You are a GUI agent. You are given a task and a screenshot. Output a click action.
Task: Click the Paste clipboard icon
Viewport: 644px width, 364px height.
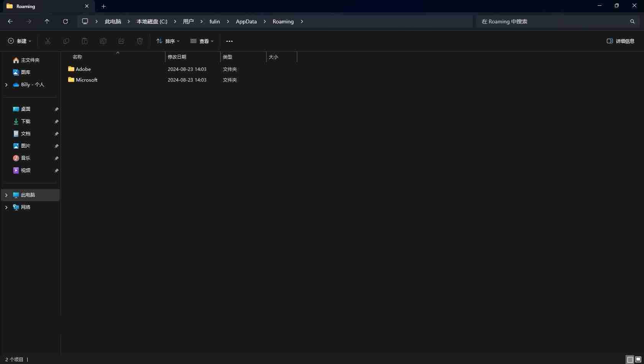tap(85, 41)
